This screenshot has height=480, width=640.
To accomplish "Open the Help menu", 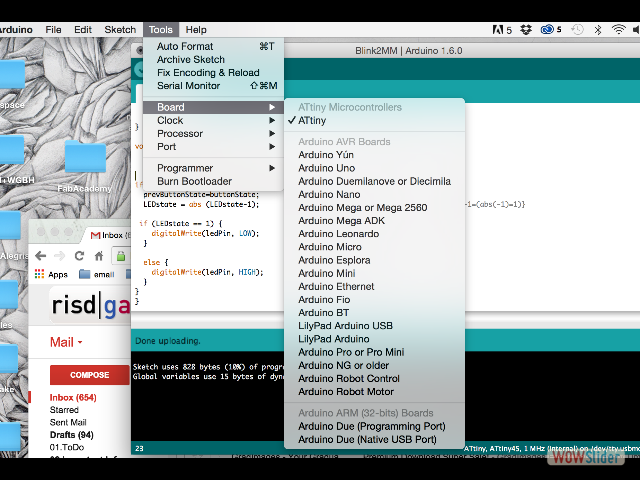I will (x=196, y=30).
